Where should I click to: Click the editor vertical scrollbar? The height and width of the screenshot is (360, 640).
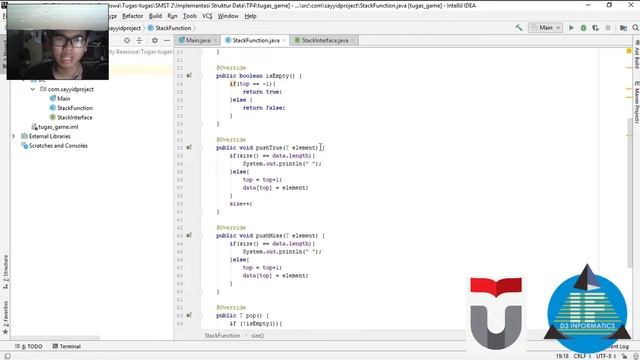tap(629, 194)
